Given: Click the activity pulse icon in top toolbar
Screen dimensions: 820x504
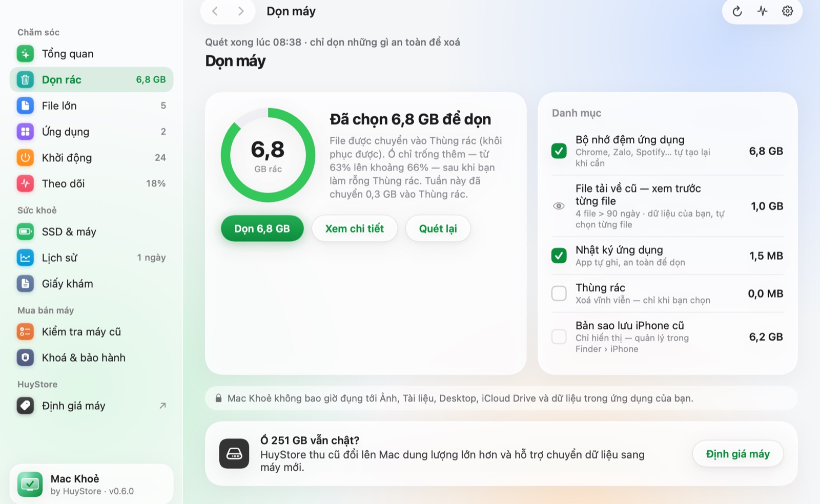Looking at the screenshot, I should 763,11.
